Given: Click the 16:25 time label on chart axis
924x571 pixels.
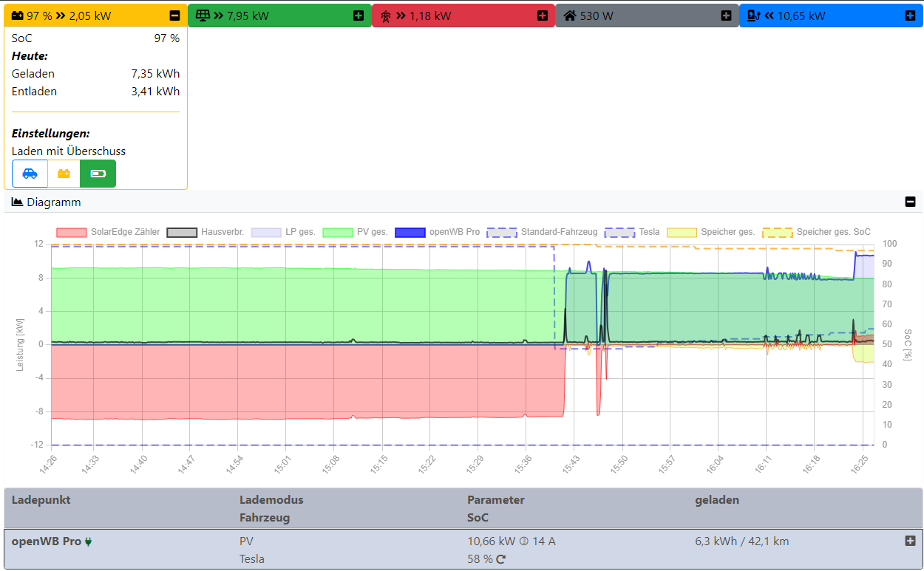Looking at the screenshot, I should click(x=860, y=463).
